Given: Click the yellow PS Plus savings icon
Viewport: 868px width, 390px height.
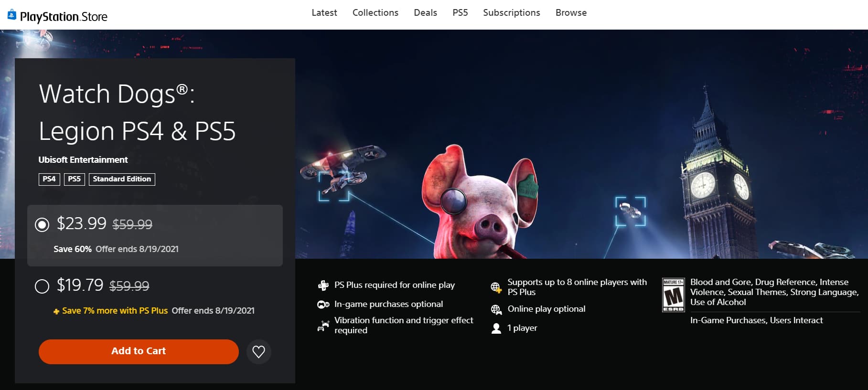Looking at the screenshot, I should pyautogui.click(x=56, y=311).
